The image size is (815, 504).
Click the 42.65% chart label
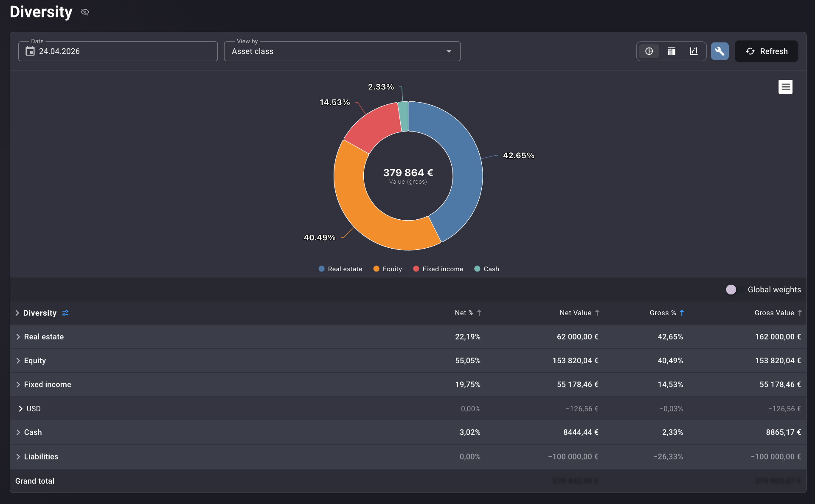(x=518, y=156)
